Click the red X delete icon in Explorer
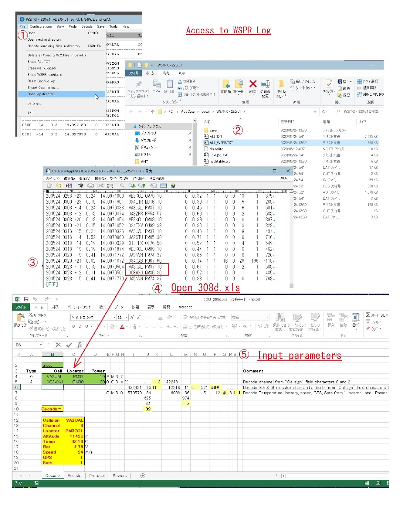Viewport: 420px width, 517px height. 253,84
